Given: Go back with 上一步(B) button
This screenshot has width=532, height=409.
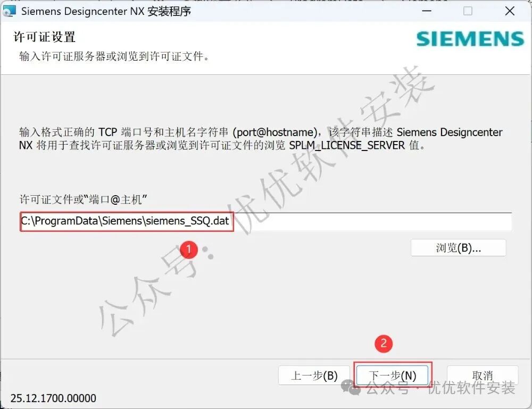Looking at the screenshot, I should coord(314,375).
